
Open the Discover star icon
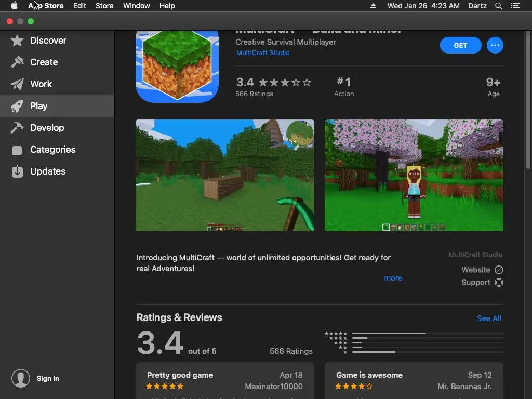(17, 41)
